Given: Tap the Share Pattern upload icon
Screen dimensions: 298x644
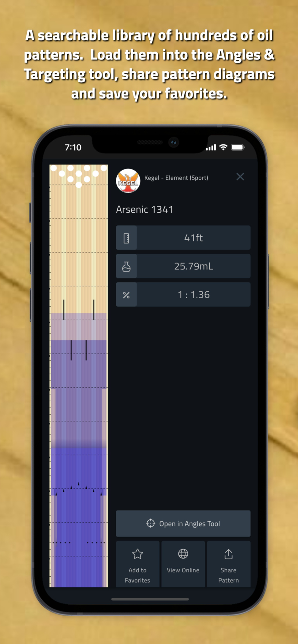Looking at the screenshot, I should [x=229, y=554].
